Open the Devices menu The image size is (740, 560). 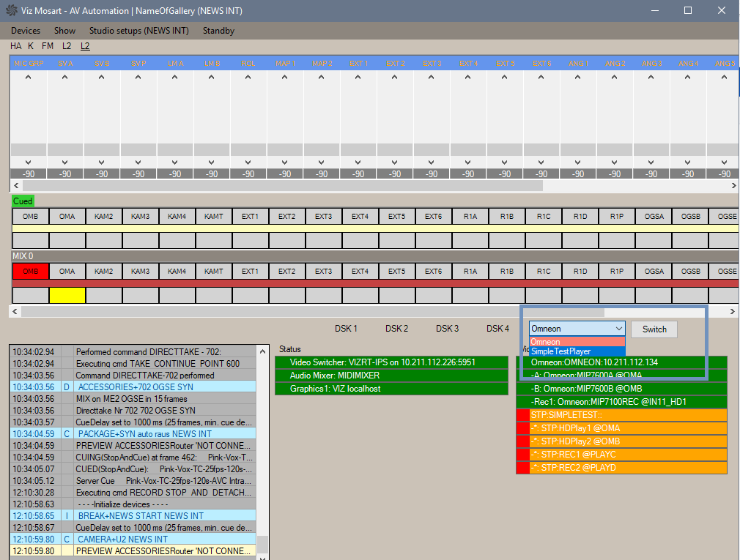coord(26,31)
